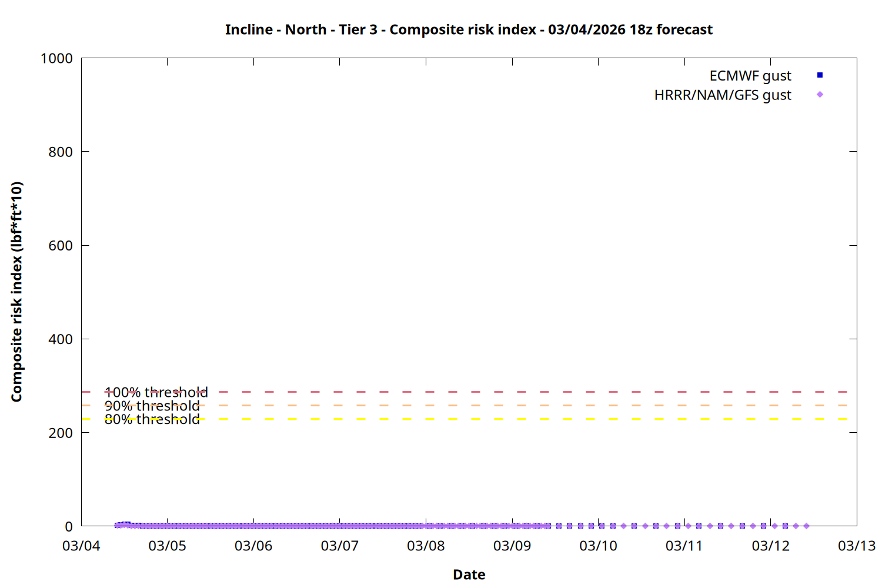Screen dimensions: 882x588
Task: Click the 1000 y-axis tick label
Action: pyautogui.click(x=56, y=58)
